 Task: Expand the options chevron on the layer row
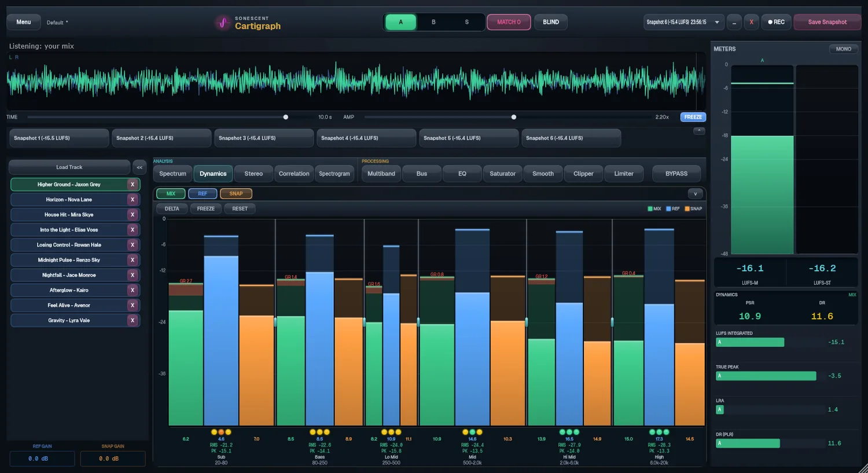coord(696,193)
